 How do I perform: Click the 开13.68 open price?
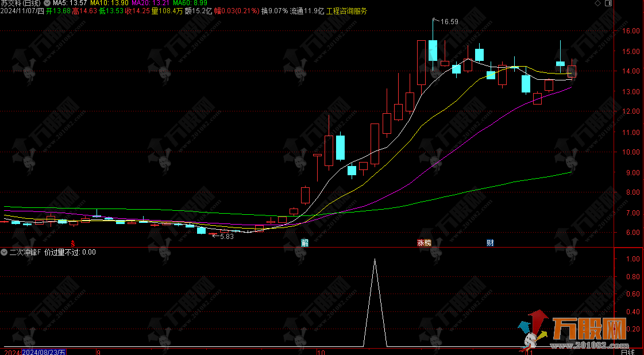tap(58, 11)
